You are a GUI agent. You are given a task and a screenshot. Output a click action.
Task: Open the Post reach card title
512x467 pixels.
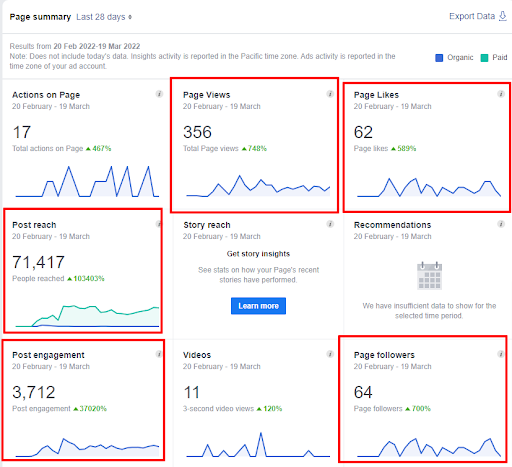pyautogui.click(x=34, y=225)
